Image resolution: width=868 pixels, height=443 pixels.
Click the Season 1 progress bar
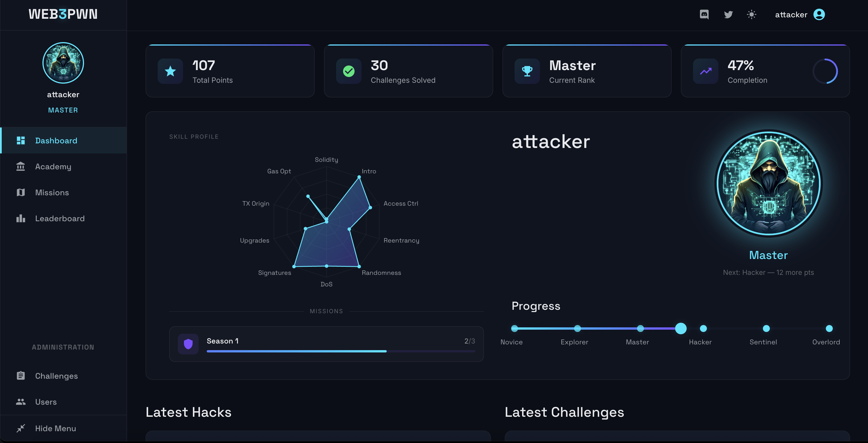(340, 351)
